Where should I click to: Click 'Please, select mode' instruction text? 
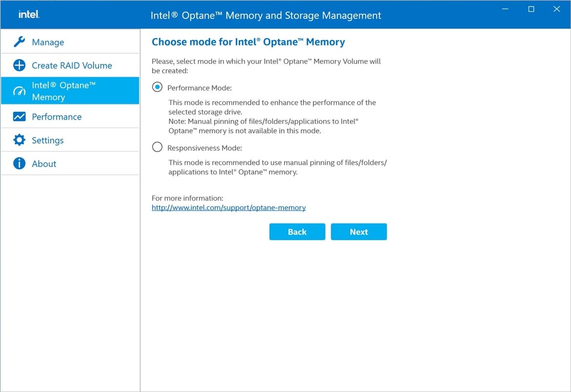[266, 66]
